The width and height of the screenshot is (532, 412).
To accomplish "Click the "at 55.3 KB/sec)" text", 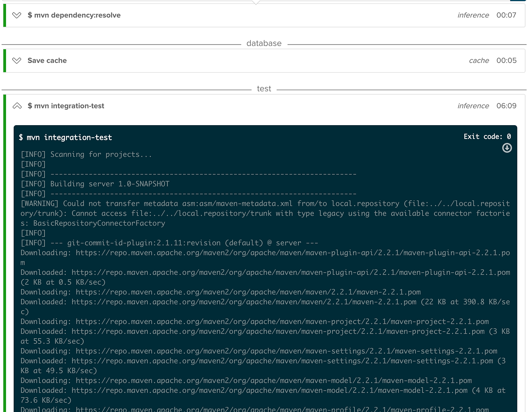I will pyautogui.click(x=52, y=341).
